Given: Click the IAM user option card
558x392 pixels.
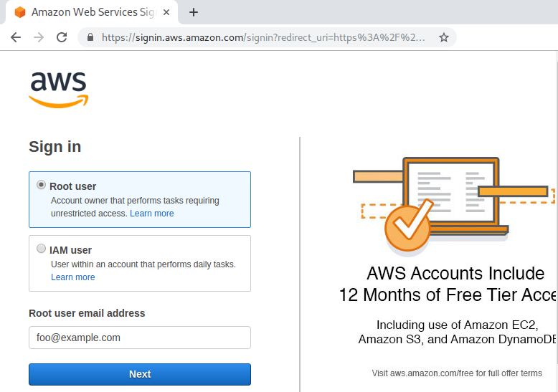Looking at the screenshot, I should tap(140, 263).
